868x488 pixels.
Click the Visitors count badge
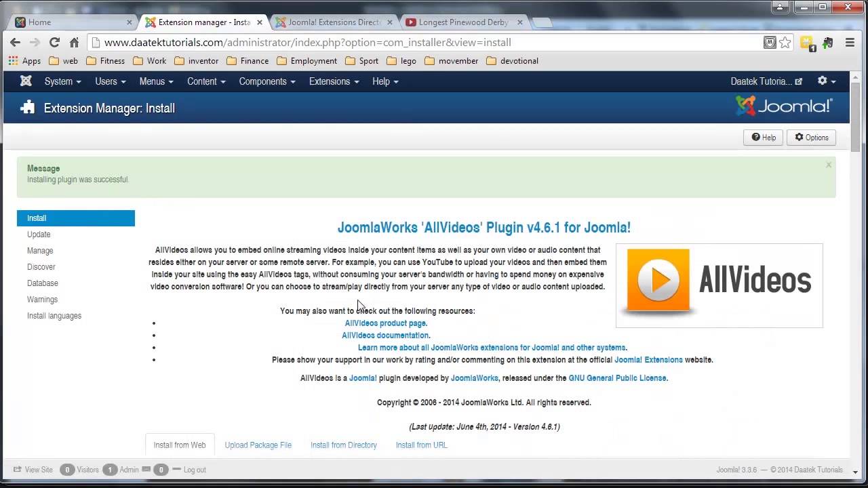tap(67, 470)
